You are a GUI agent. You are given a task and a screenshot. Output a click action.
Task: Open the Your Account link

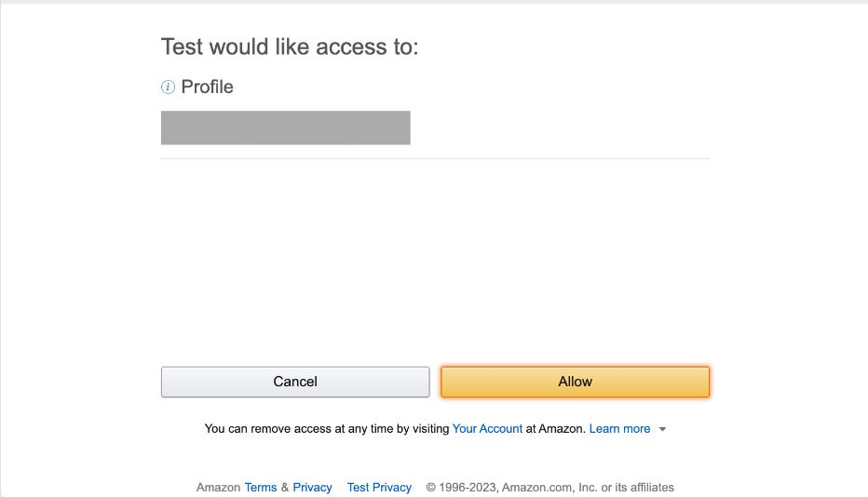[x=487, y=429]
